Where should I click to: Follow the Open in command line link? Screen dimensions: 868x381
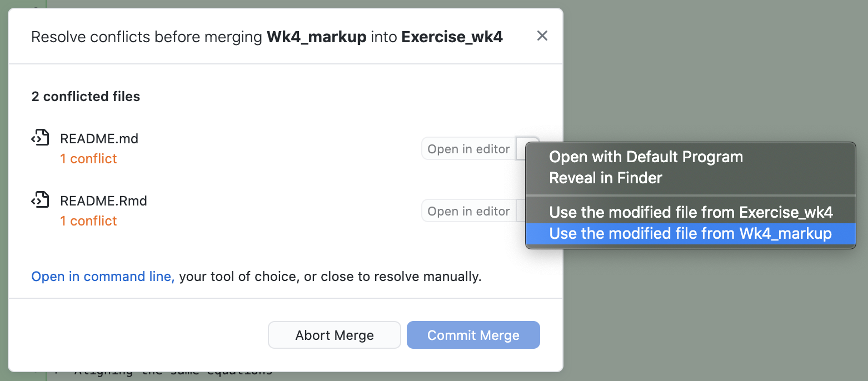point(103,277)
